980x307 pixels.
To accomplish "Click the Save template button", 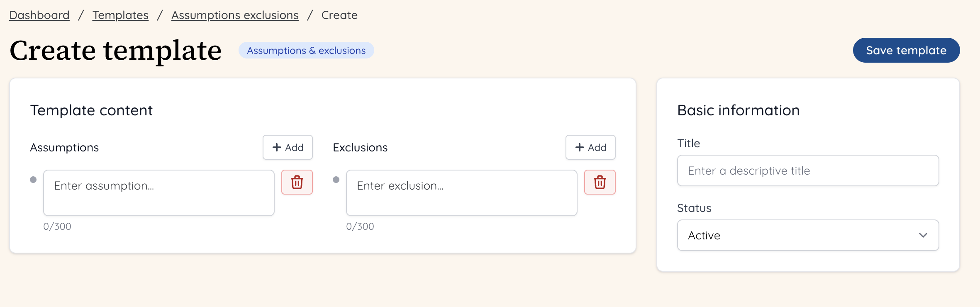I will tap(906, 50).
